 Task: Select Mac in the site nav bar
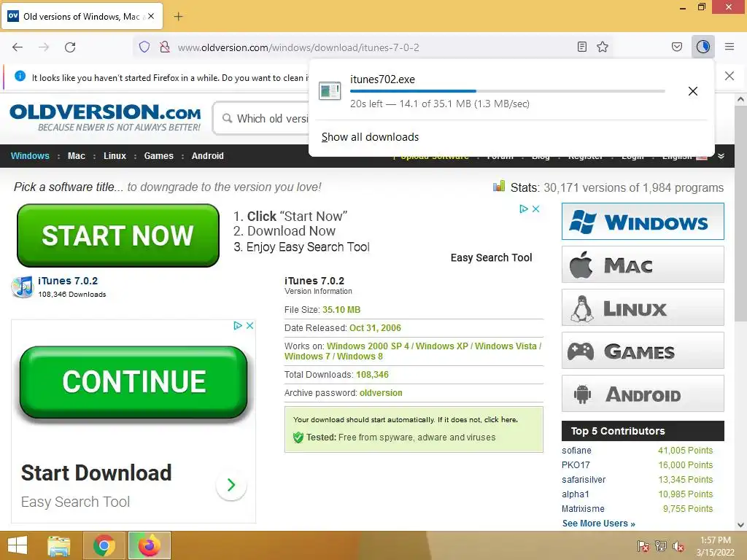point(76,156)
